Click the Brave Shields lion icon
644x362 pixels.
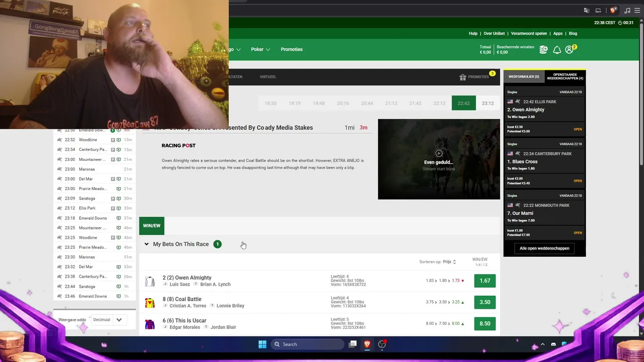click(613, 11)
